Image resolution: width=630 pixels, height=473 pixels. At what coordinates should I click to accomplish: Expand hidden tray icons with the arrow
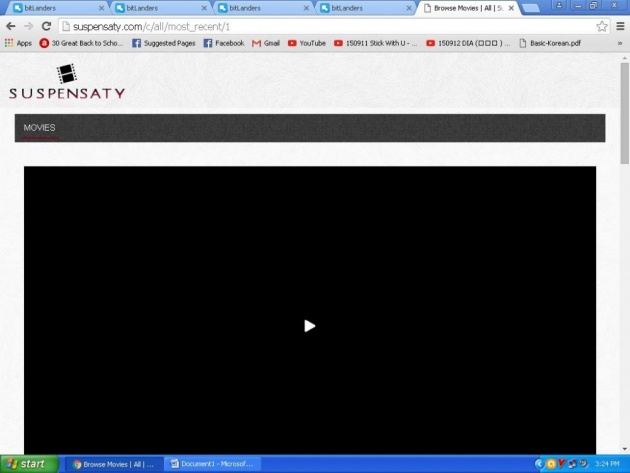coord(539,464)
